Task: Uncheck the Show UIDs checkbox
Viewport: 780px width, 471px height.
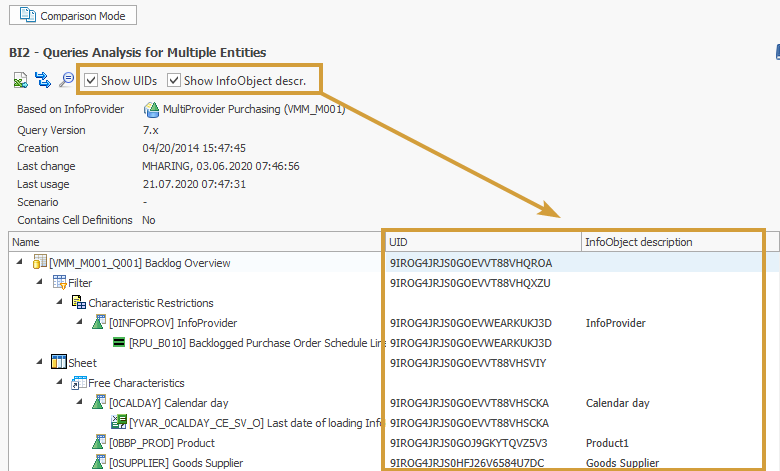Action: (x=92, y=80)
